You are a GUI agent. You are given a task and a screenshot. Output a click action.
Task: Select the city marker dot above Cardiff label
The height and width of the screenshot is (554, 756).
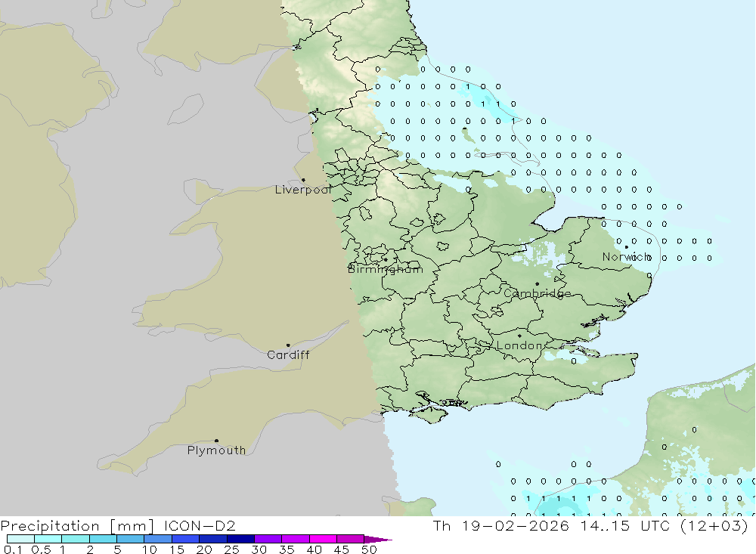(x=288, y=345)
